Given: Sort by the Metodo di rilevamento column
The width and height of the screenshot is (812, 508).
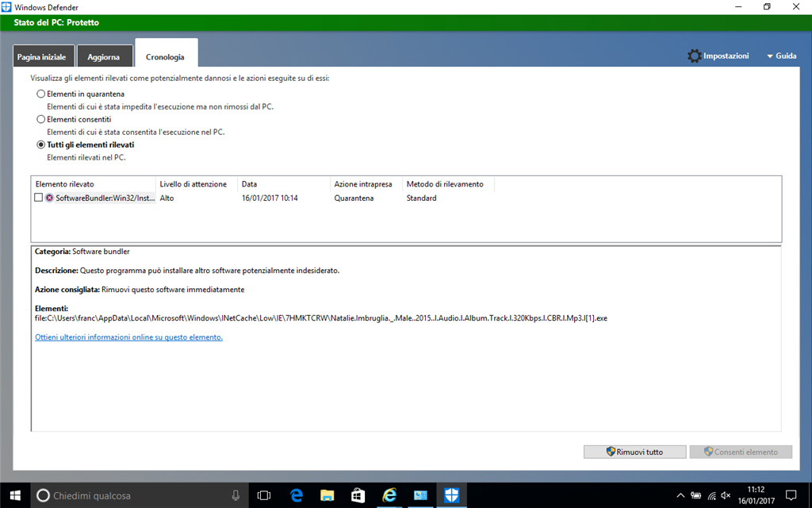Looking at the screenshot, I should 449,184.
